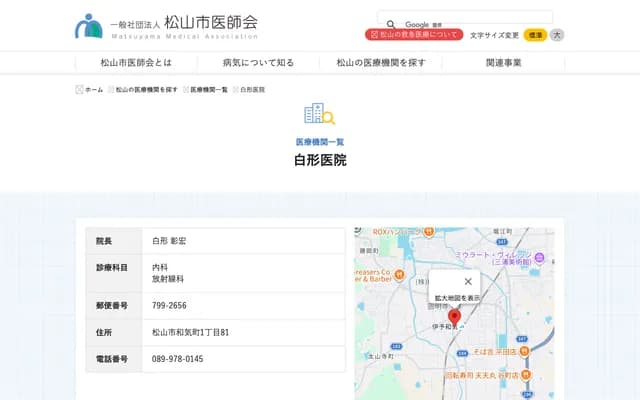Expand 松山の医療機関を探す navigation menu
Screen dimensions: 640x400
tap(381, 63)
